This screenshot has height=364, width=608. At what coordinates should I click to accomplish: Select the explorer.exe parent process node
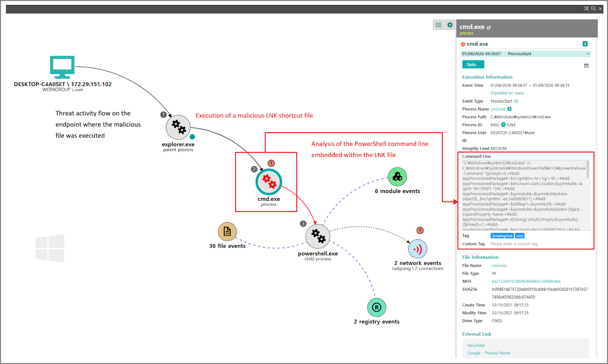pos(178,127)
